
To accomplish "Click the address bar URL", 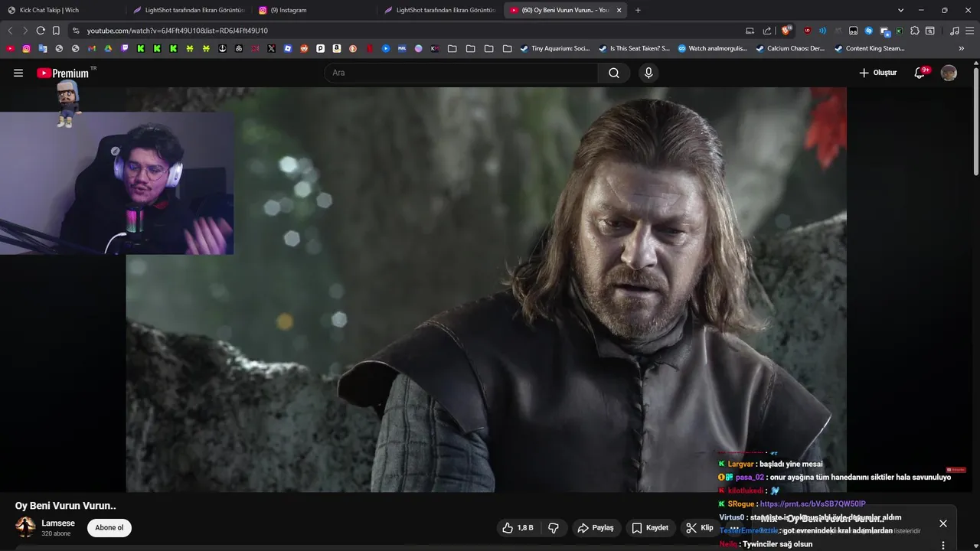I will 178,31.
